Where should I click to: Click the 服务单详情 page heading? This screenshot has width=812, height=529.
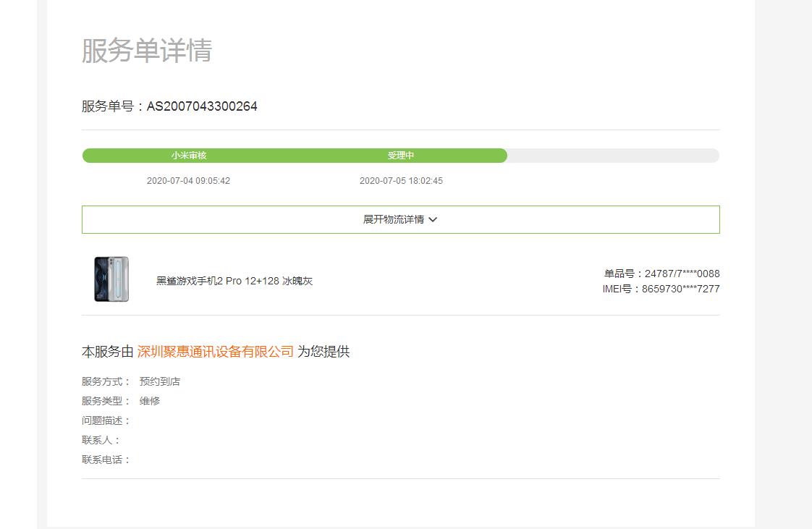tap(147, 50)
